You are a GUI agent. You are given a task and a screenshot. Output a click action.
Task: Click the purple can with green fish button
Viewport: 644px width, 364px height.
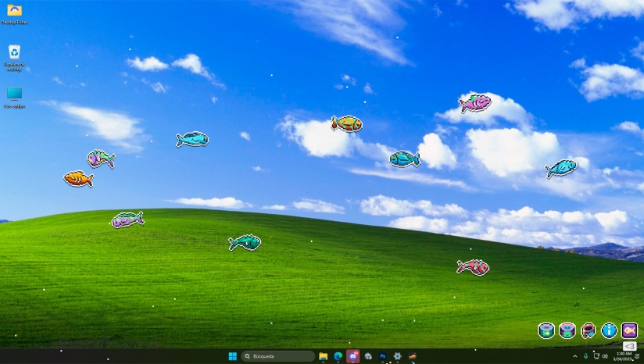[x=567, y=330]
